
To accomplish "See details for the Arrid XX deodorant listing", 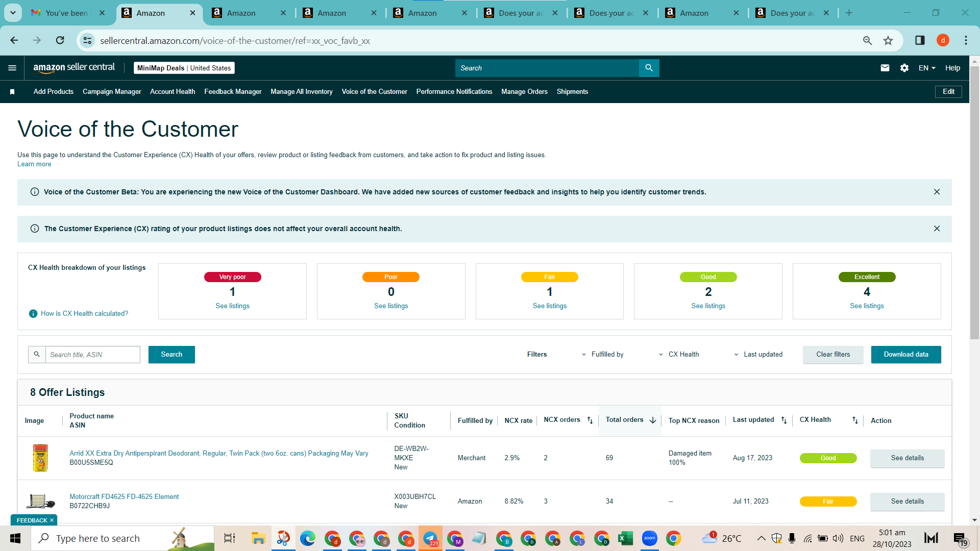I will 907,458.
